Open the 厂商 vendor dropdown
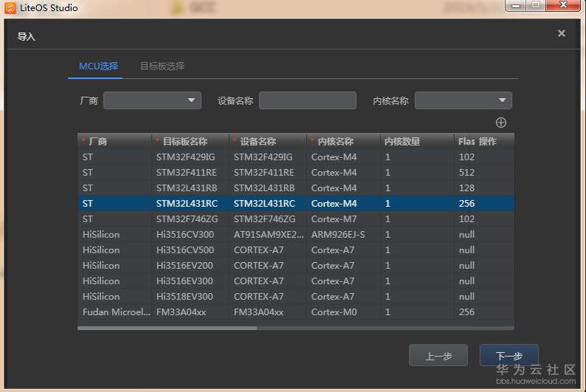 tap(152, 100)
